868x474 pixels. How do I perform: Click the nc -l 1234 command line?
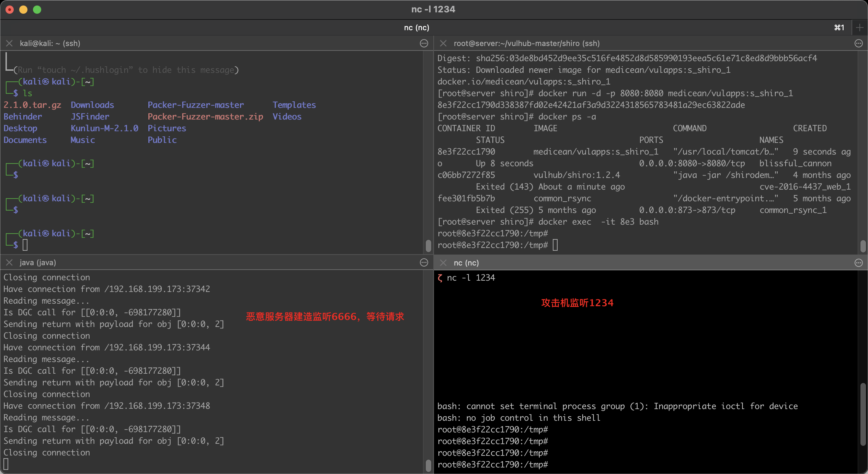point(471,278)
